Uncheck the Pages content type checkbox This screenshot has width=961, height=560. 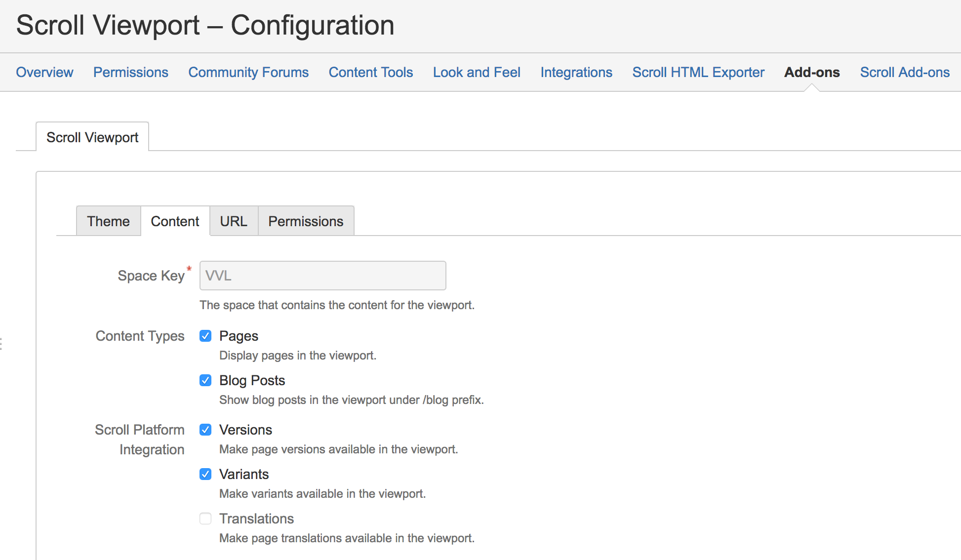point(205,336)
